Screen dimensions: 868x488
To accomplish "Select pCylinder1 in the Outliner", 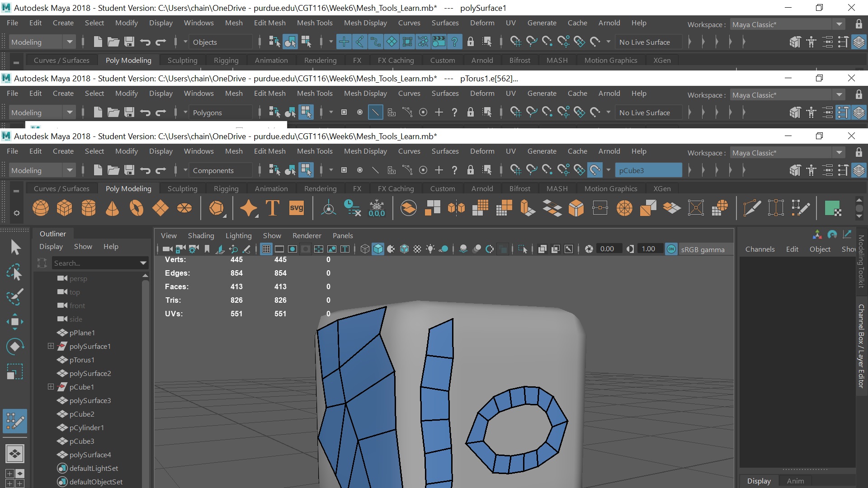I will click(x=87, y=427).
